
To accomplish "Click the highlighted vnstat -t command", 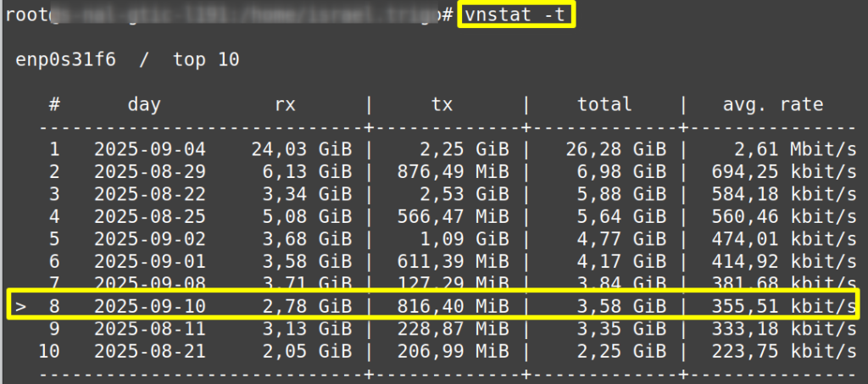I will point(515,14).
